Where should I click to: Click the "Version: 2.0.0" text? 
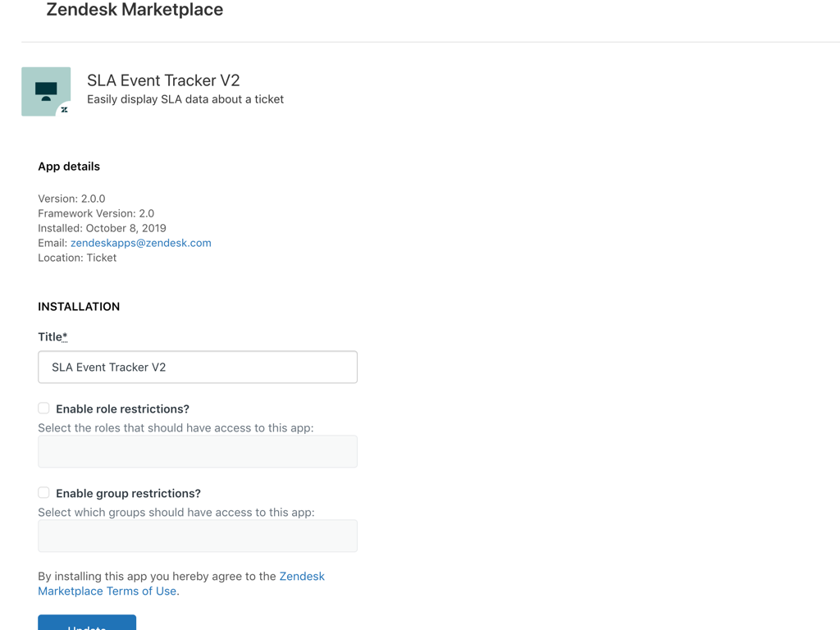click(71, 199)
